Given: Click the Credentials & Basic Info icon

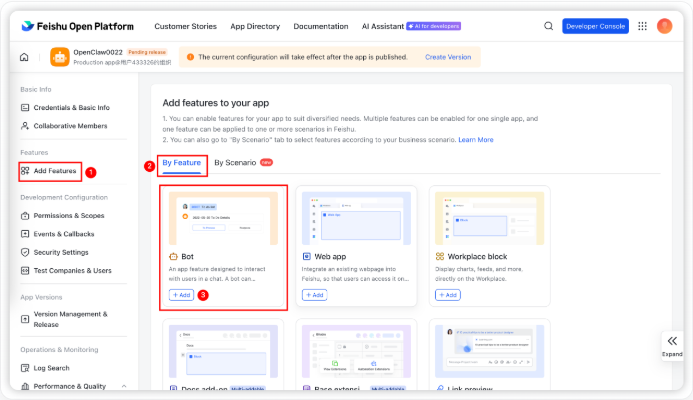Looking at the screenshot, I should pos(25,107).
